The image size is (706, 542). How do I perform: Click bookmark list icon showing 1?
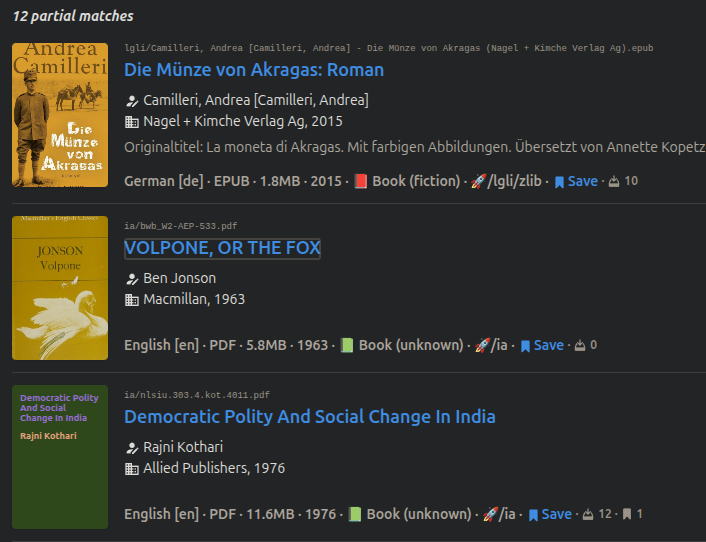click(627, 514)
